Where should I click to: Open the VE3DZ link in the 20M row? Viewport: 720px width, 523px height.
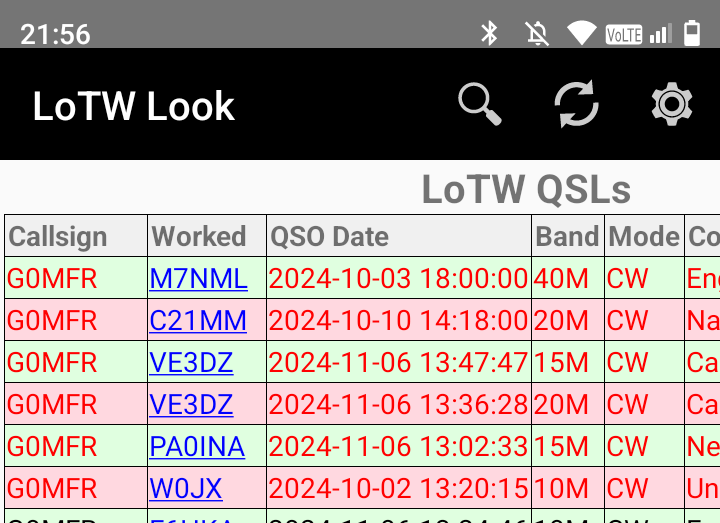coord(191,404)
